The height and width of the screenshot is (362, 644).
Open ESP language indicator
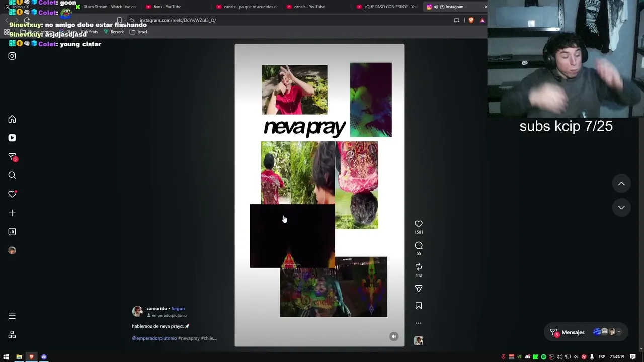coord(601,357)
